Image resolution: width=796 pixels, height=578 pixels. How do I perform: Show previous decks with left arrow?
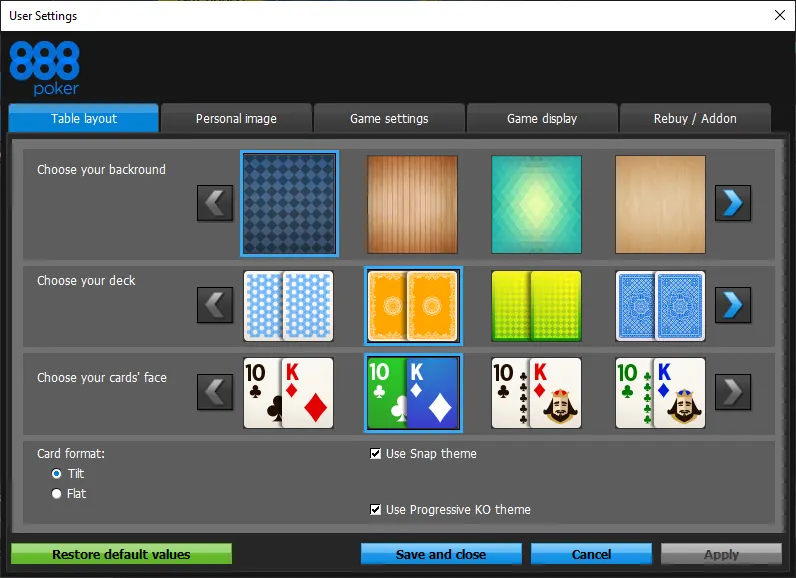[x=215, y=305]
